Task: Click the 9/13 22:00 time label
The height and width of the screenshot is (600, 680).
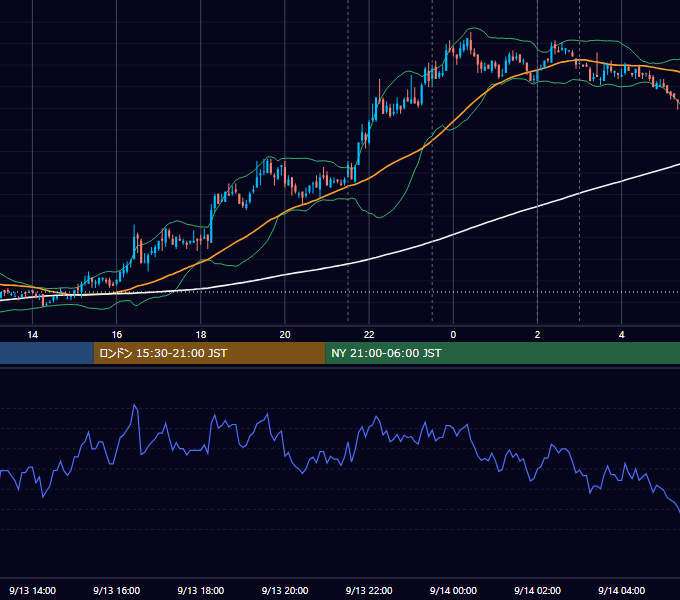Action: pyautogui.click(x=369, y=590)
